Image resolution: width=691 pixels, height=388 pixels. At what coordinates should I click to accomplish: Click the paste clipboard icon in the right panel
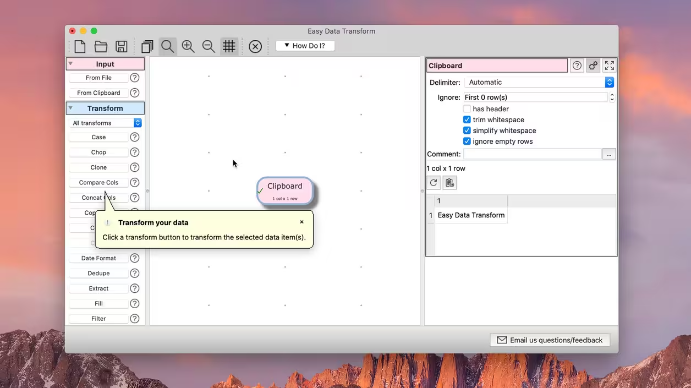pyautogui.click(x=450, y=183)
